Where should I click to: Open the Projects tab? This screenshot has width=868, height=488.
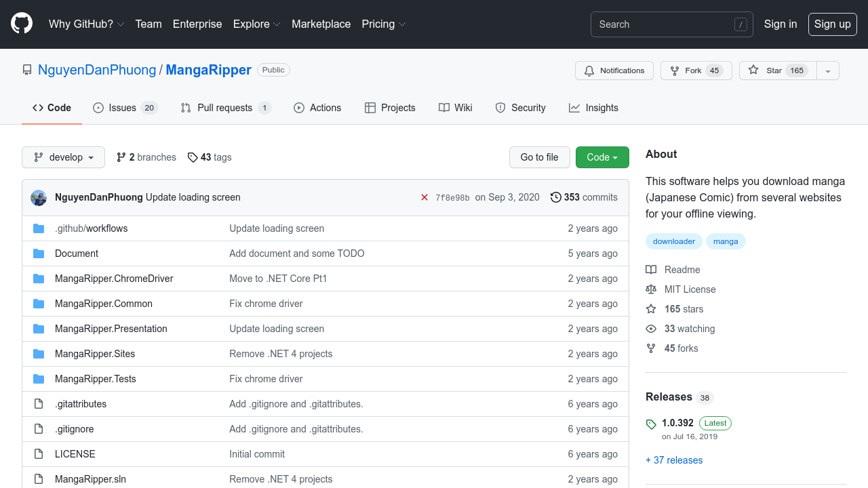pos(390,108)
